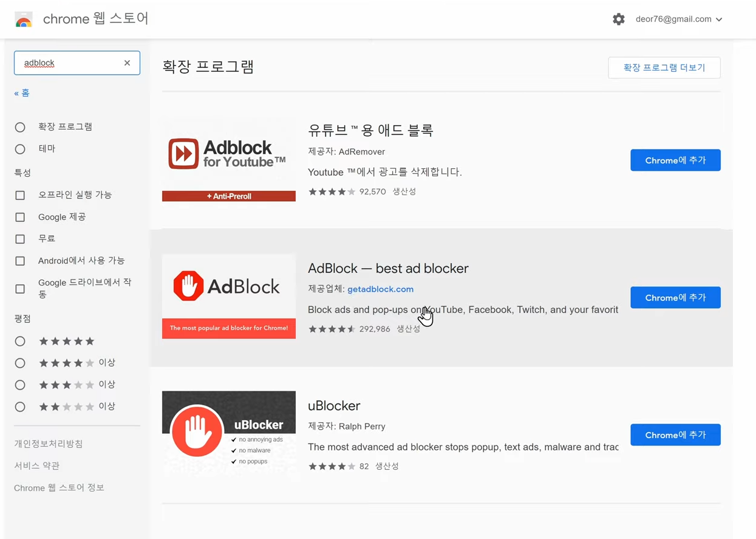Click 생산성 category under uBlocker
The height and width of the screenshot is (539, 756).
pos(387,466)
